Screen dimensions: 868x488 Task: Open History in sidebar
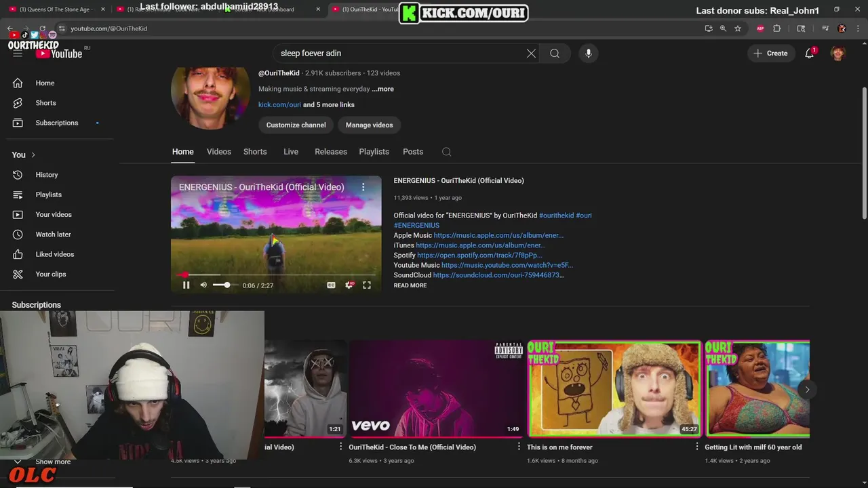tap(47, 175)
